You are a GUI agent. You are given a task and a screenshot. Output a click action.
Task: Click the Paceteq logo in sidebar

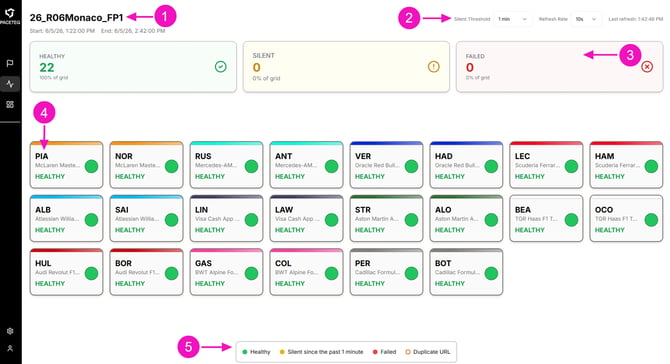(x=10, y=16)
